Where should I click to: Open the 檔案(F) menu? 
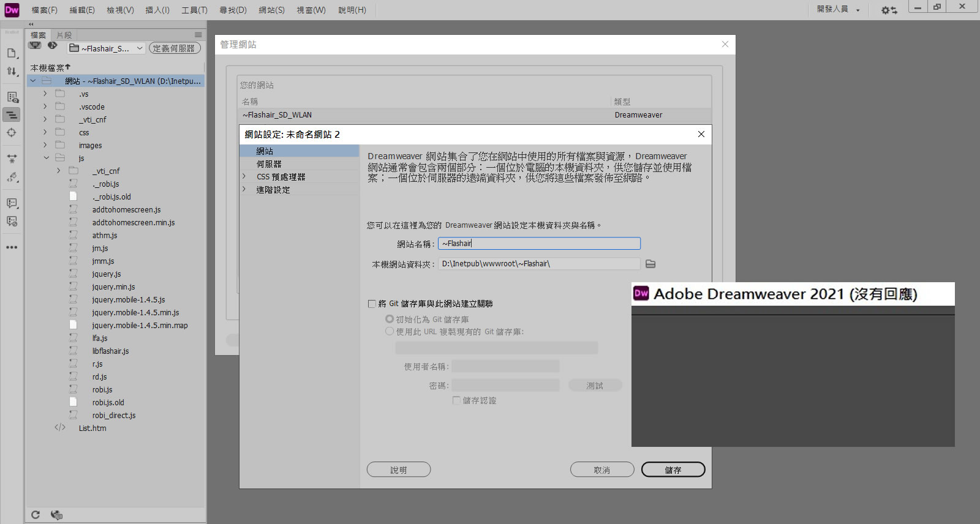(44, 10)
